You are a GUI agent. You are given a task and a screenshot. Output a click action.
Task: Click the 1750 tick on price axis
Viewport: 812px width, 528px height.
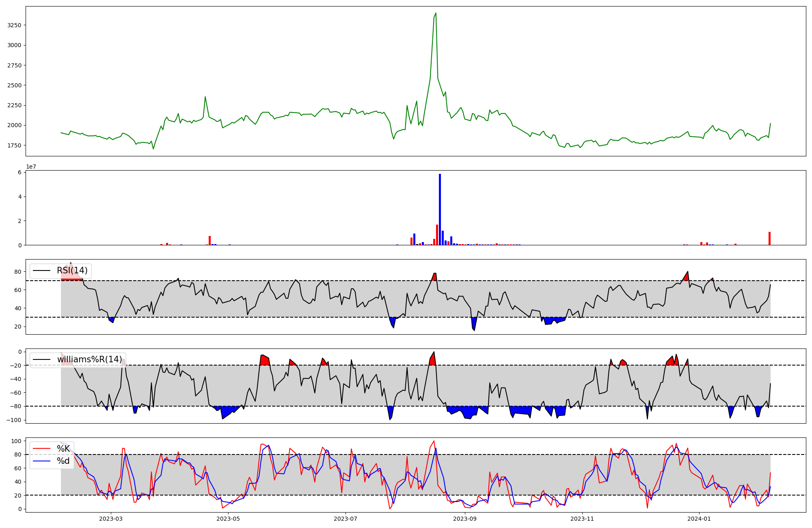[14, 145]
